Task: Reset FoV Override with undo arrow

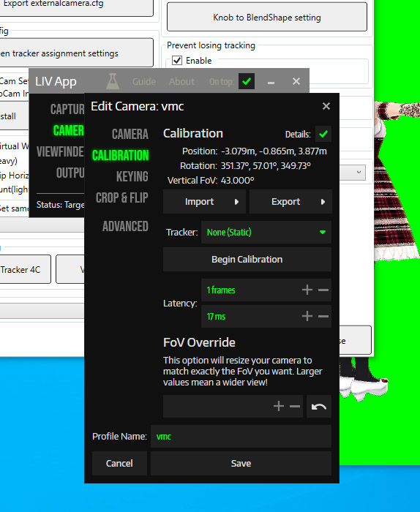Action: [319, 407]
